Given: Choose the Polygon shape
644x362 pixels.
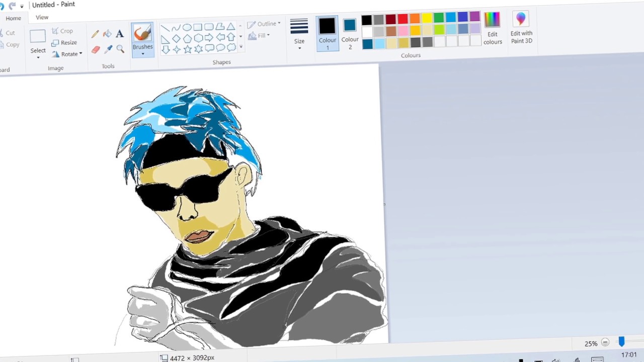Looking at the screenshot, I should (x=220, y=26).
